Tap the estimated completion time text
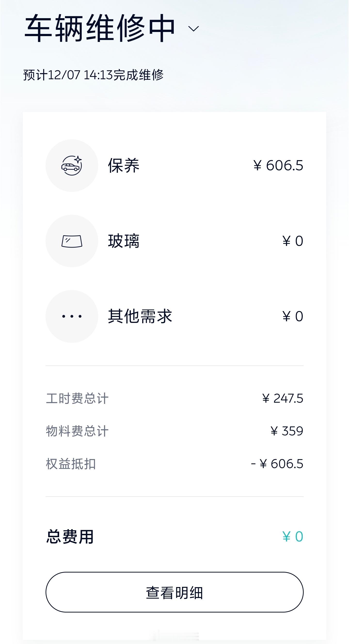The height and width of the screenshot is (644, 349). 93,75
